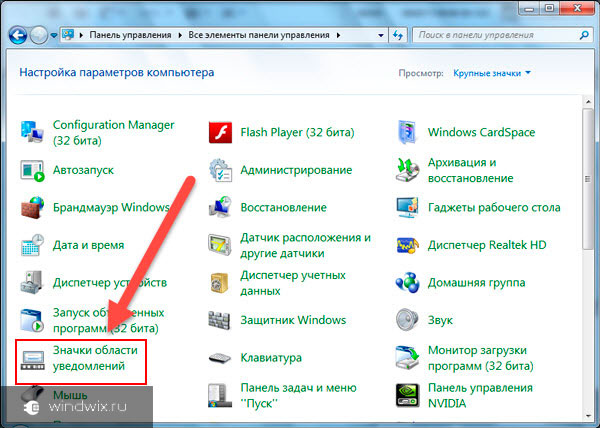Expand the address bar history dropdown
Screen dimensions: 600x428
380,35
